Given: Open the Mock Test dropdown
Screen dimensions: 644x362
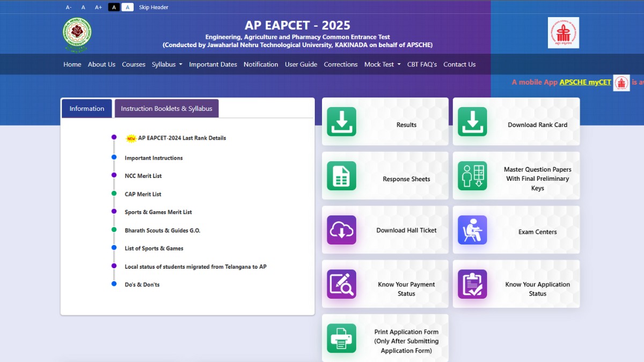Looking at the screenshot, I should click(382, 64).
